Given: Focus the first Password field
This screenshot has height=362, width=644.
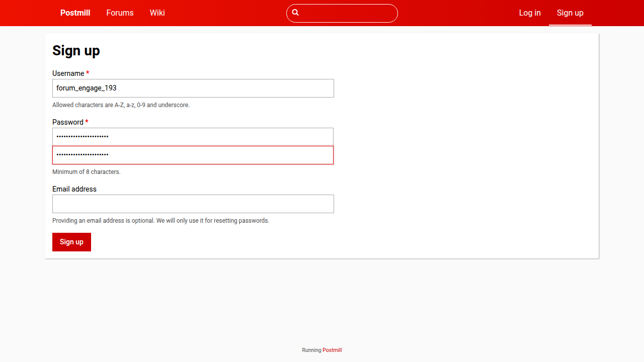Looking at the screenshot, I should tap(193, 137).
